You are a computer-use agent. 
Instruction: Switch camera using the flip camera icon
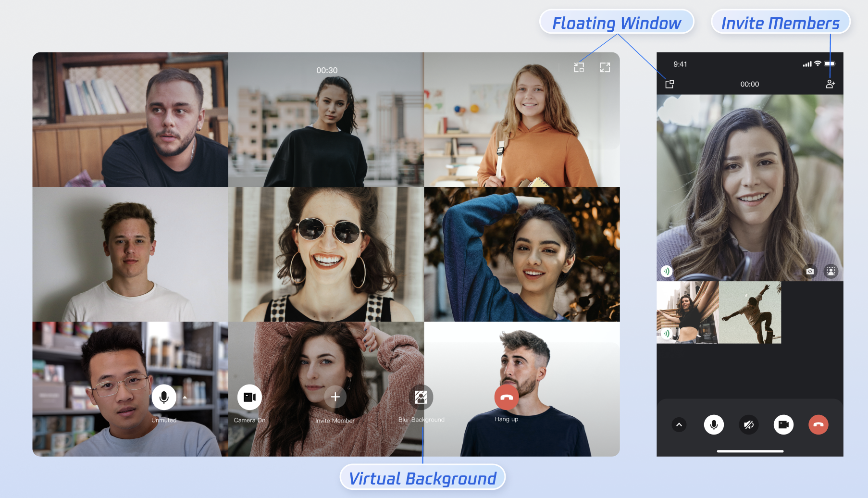coord(810,271)
